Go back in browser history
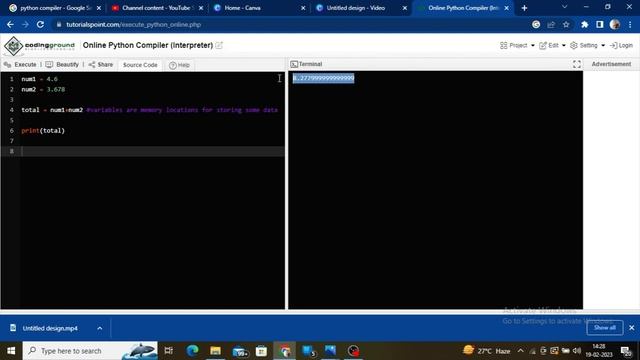The width and height of the screenshot is (640, 360). [10, 24]
